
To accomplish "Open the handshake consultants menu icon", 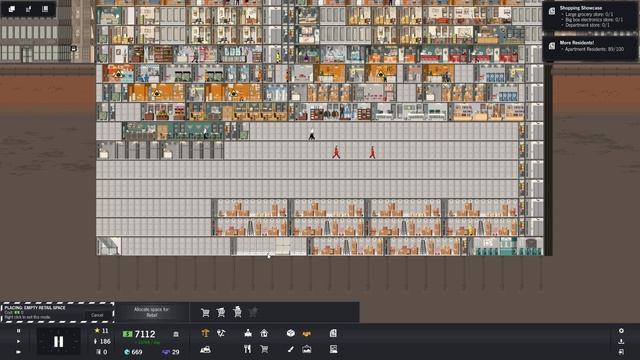I will tap(307, 333).
